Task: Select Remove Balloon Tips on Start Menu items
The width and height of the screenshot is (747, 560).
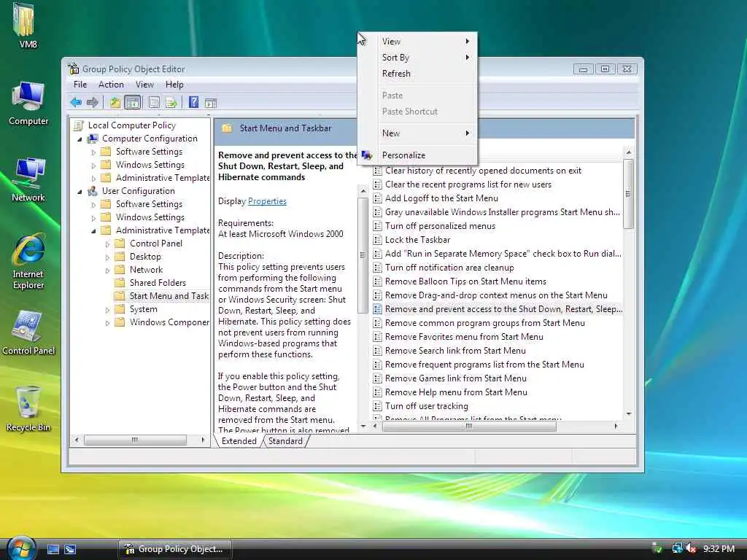Action: coord(460,281)
